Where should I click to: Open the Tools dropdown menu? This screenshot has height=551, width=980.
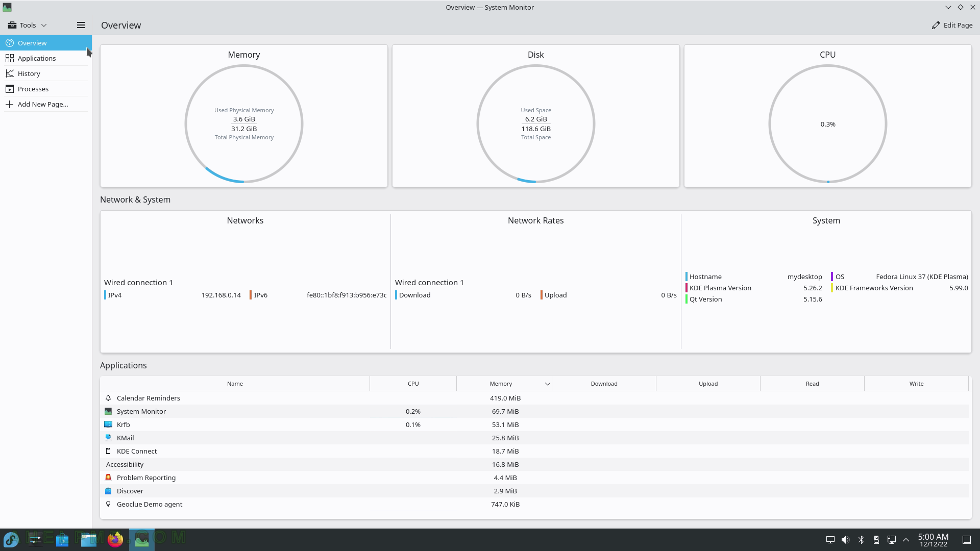pos(27,25)
